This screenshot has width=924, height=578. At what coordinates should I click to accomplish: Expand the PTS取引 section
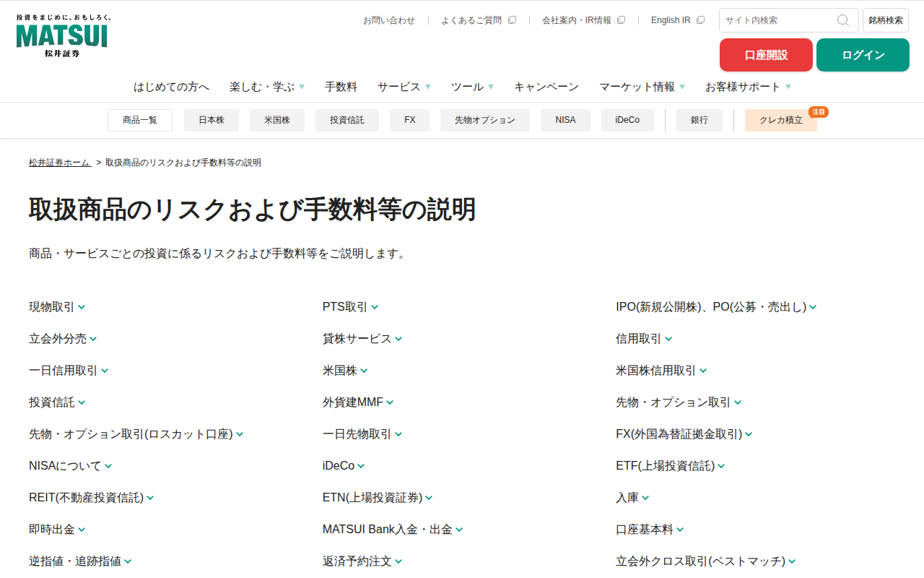click(351, 307)
